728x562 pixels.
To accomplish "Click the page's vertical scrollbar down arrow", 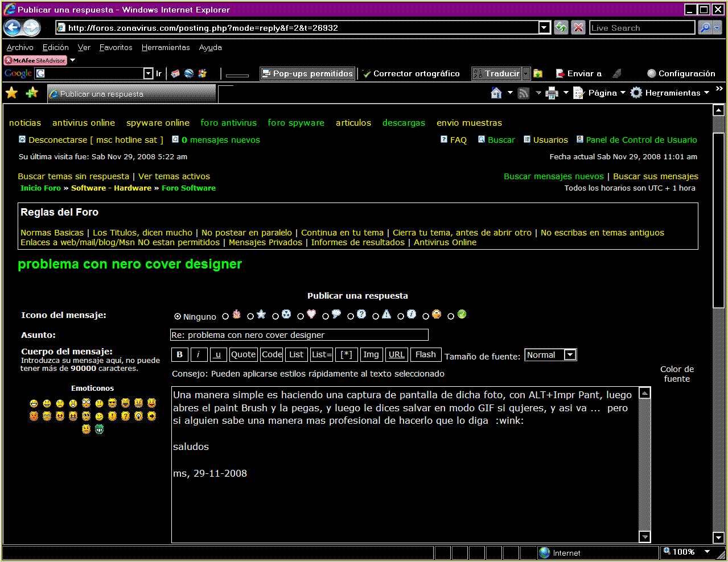I will pyautogui.click(x=718, y=538).
